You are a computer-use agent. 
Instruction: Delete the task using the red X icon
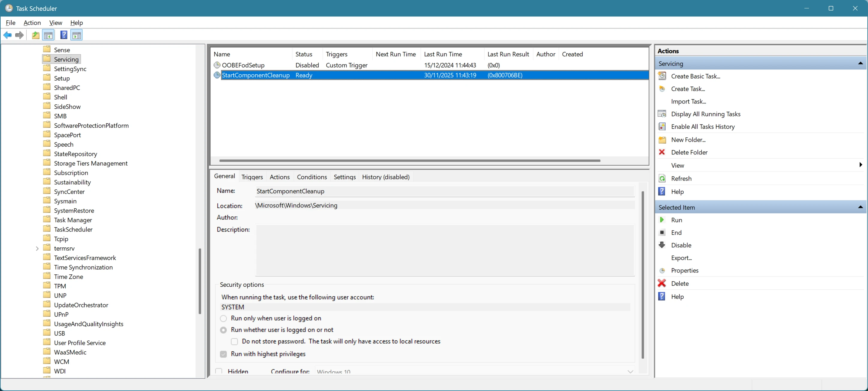[x=662, y=283]
